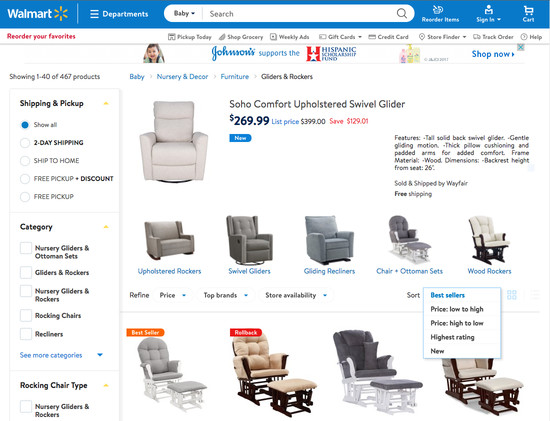Viewport: 550px width, 421px height.
Task: Open the Price refine dropdown
Action: coord(173,295)
